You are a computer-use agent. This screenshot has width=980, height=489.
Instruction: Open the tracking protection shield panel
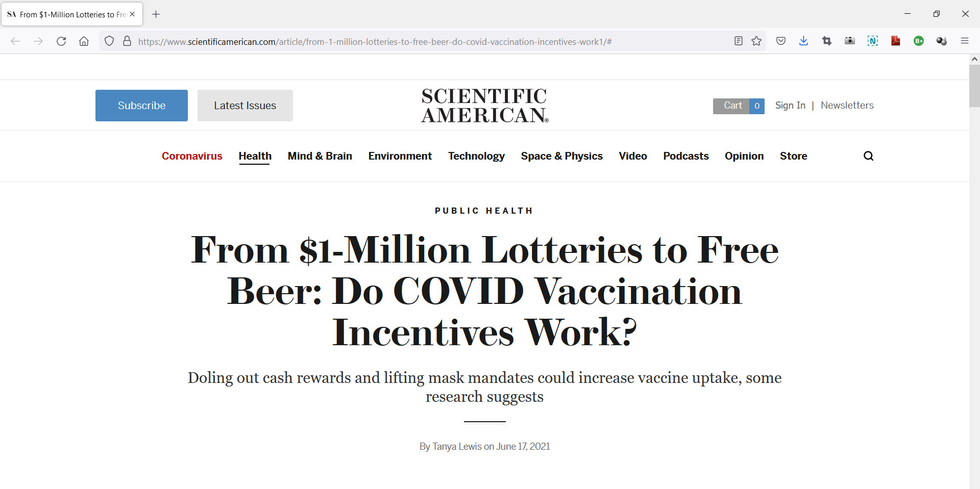click(109, 41)
